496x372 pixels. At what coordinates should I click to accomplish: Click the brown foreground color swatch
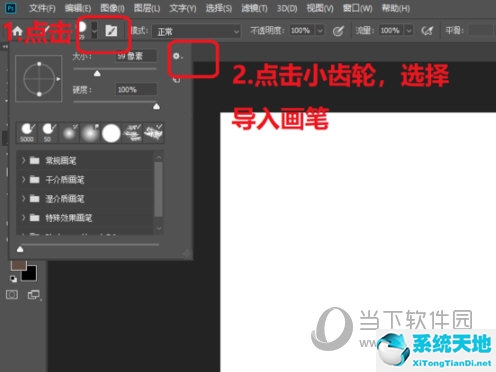(18, 265)
